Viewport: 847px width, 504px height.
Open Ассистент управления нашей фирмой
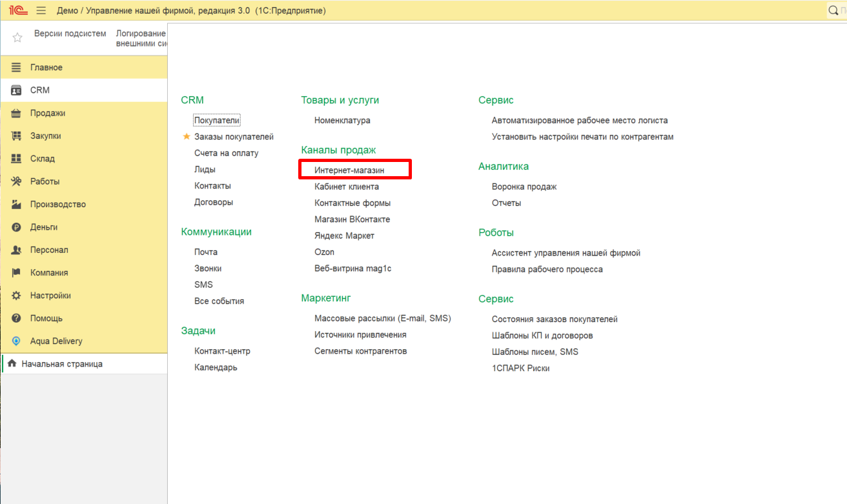pyautogui.click(x=566, y=253)
